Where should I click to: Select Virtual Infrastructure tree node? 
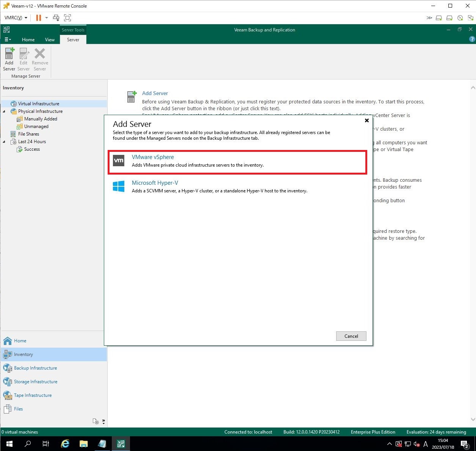click(x=39, y=104)
